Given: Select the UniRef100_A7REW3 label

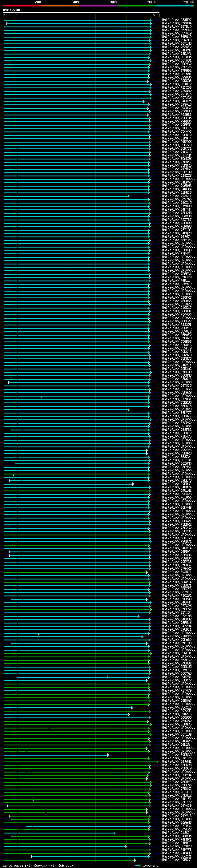Looking at the screenshot, I should (x=177, y=372).
